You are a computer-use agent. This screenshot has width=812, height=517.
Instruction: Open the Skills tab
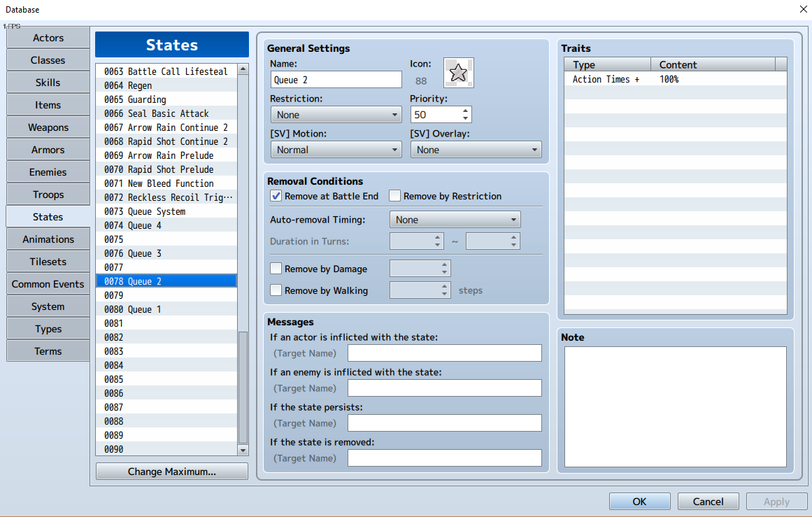click(x=48, y=83)
